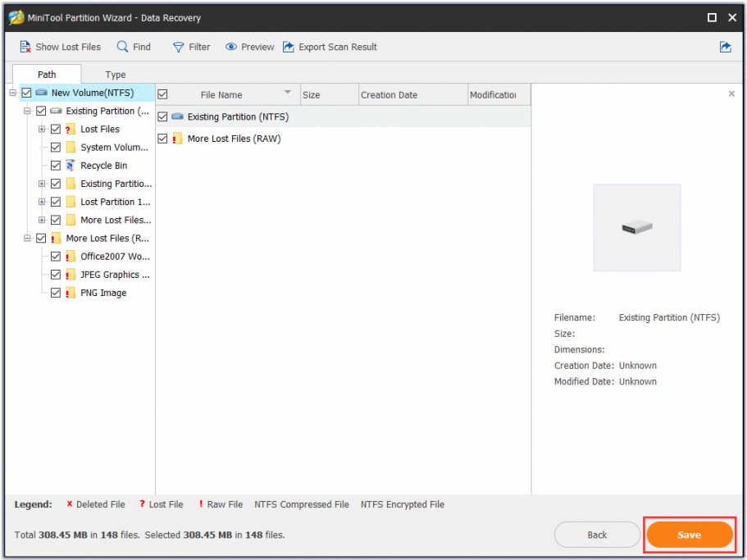Viewport: 747px width, 560px height.
Task: Click the Filter funnel icon
Action: [x=178, y=47]
